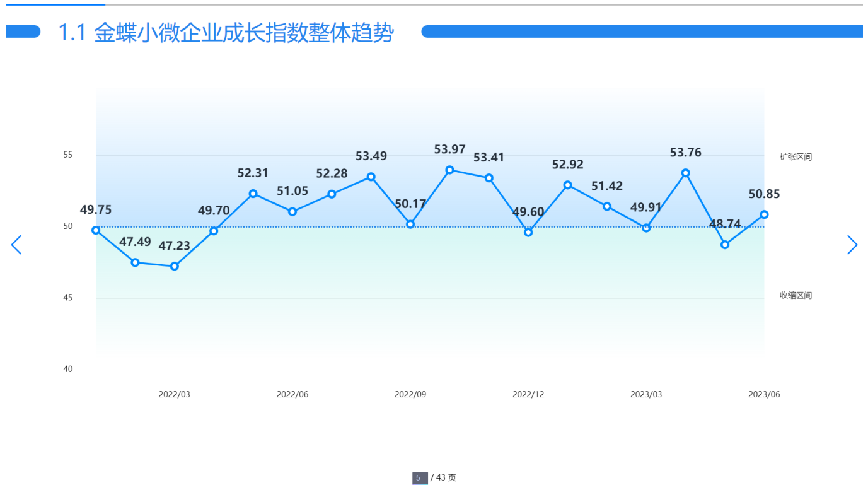The height and width of the screenshot is (490, 868).
Task: Click the x-axis label 2022/12
Action: point(528,394)
